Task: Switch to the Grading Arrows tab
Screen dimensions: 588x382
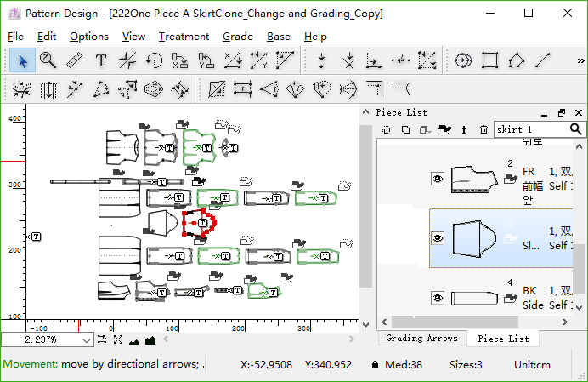Action: (x=421, y=339)
